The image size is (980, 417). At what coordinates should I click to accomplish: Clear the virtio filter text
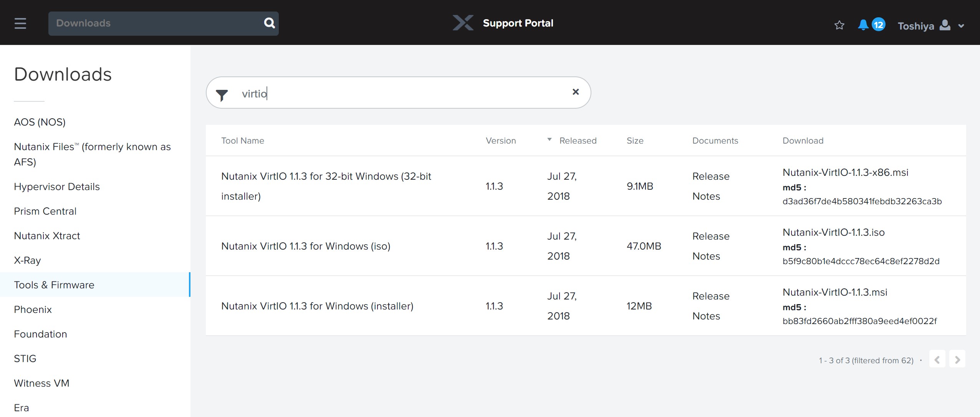coord(576,92)
